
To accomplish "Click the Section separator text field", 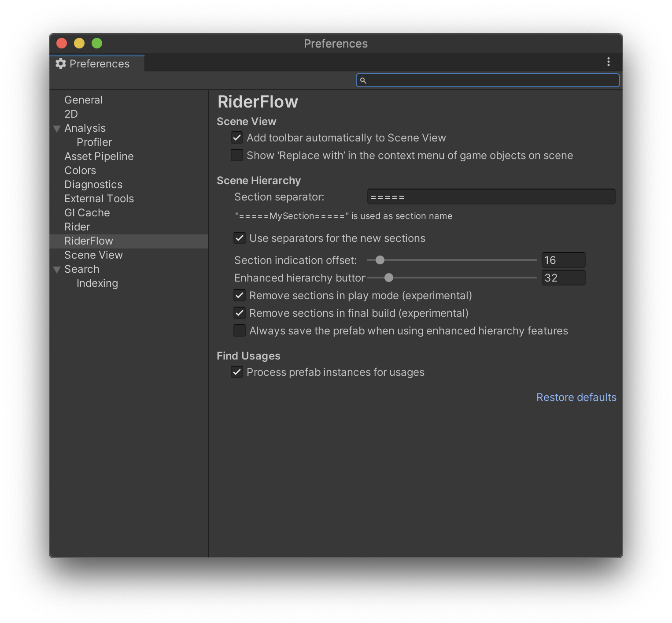I will tap(491, 197).
